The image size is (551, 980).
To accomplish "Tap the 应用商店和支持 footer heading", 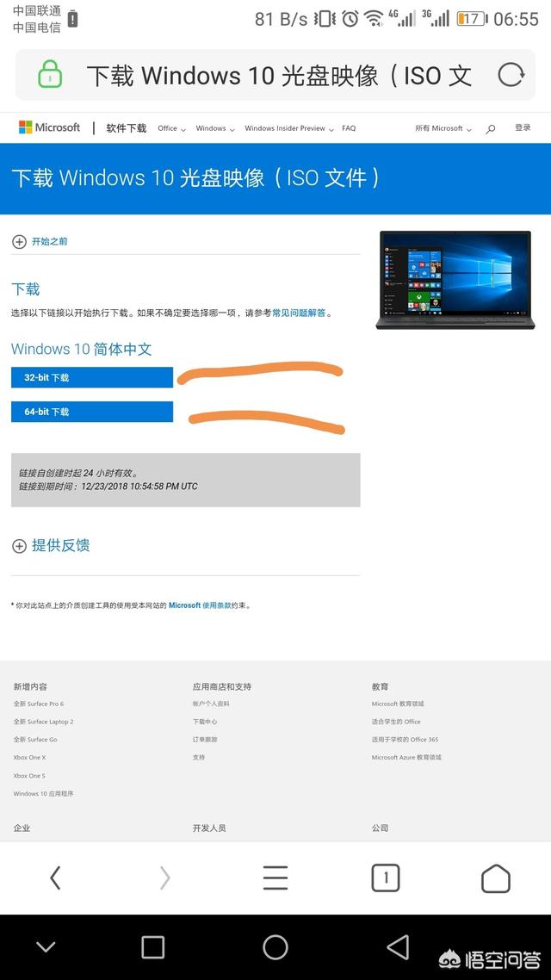I will coord(222,686).
